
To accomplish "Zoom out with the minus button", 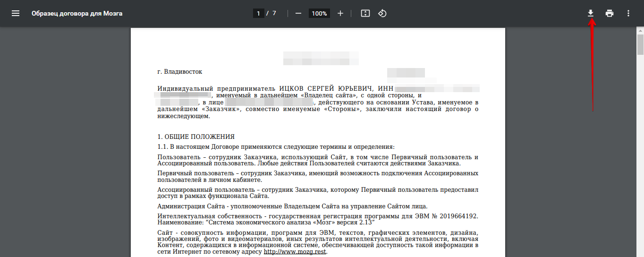I will tap(298, 13).
